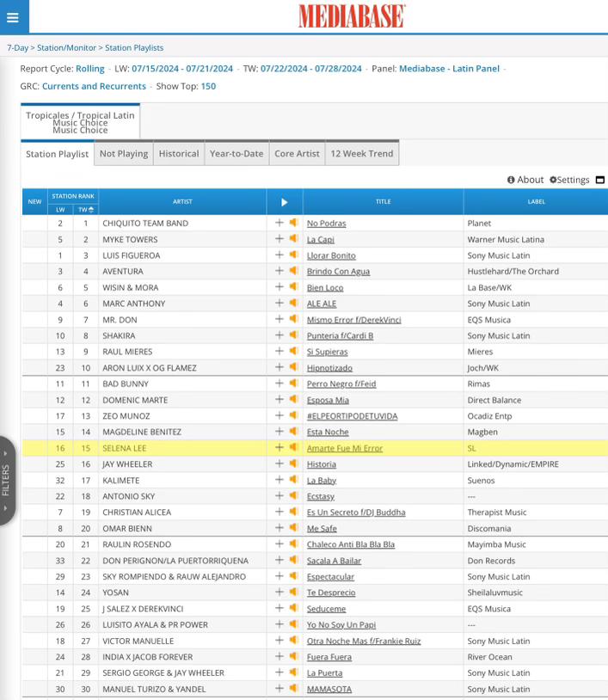Click plus icon for Ecstasy row
The height and width of the screenshot is (700, 608).
pyautogui.click(x=279, y=495)
